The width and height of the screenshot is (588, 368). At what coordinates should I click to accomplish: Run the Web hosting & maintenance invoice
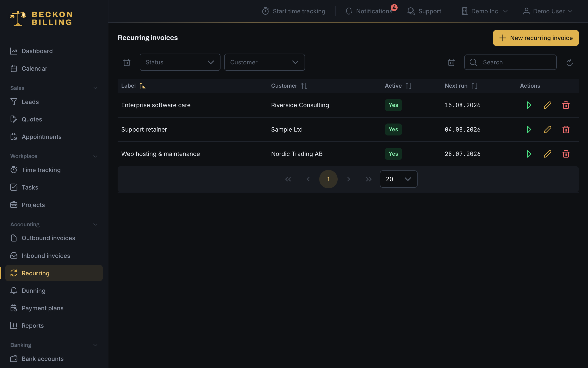(x=529, y=154)
